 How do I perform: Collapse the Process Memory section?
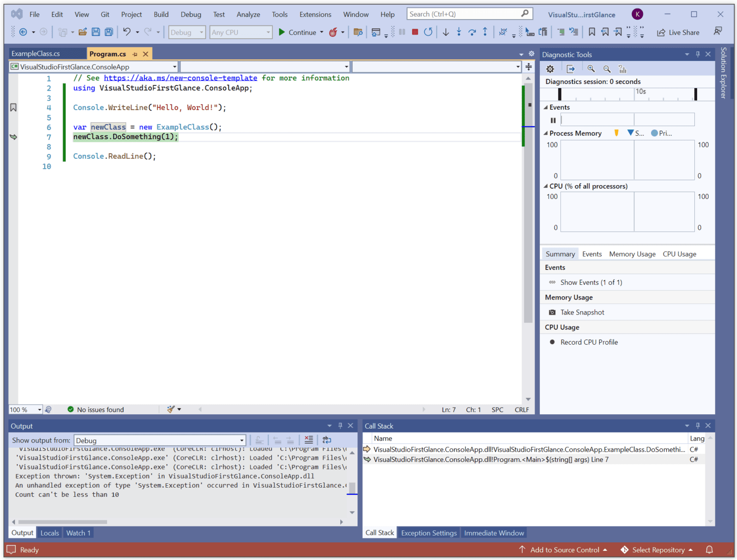[x=546, y=133]
